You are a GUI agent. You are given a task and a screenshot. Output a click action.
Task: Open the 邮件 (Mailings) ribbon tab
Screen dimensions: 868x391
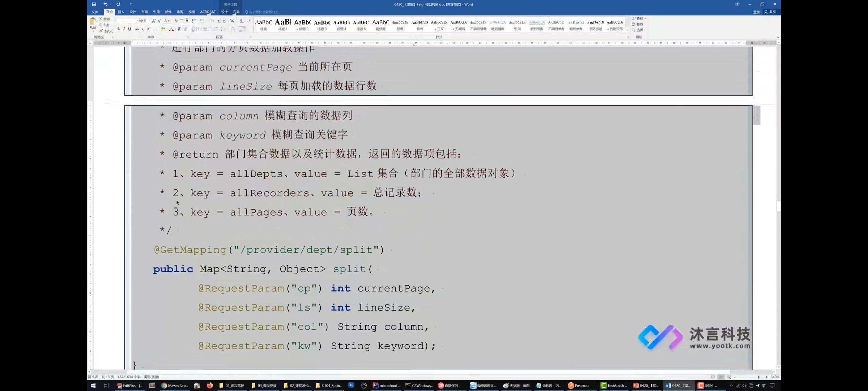pos(168,12)
